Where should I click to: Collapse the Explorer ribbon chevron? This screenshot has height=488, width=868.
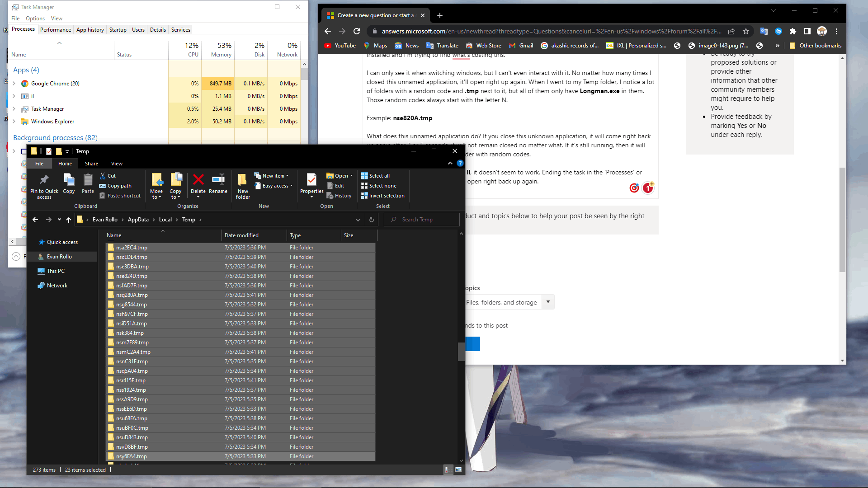tap(450, 163)
